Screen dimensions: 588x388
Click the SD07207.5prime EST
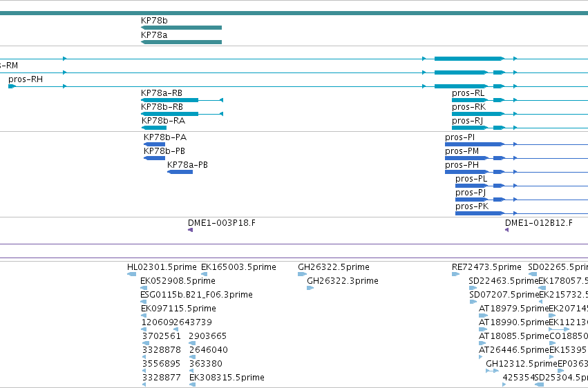pos(473,302)
